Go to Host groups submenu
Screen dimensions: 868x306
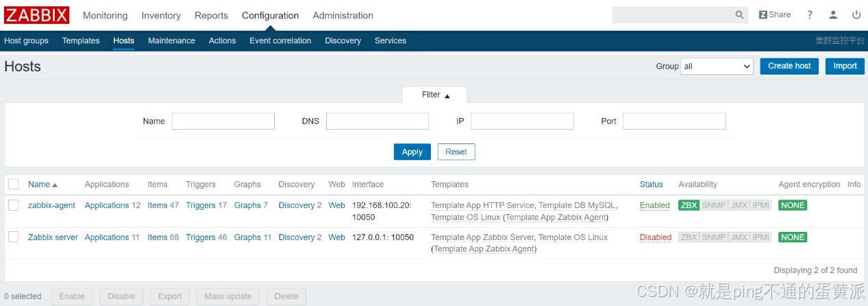[x=26, y=40]
